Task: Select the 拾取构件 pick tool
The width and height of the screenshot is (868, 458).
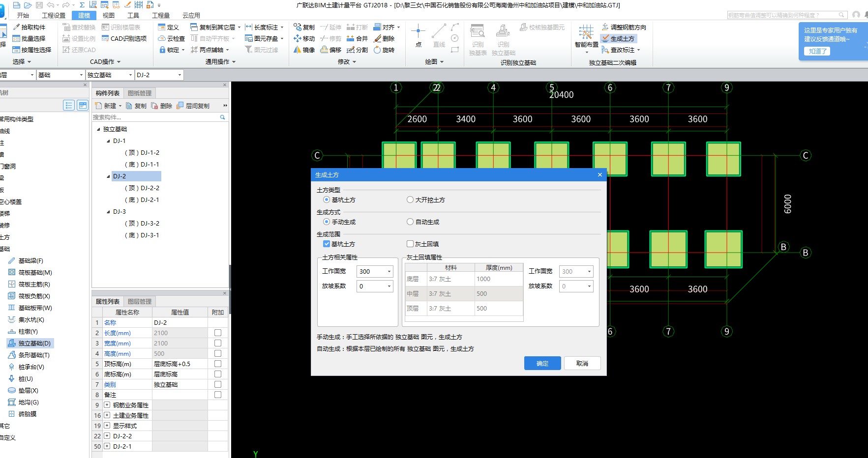Action: click(29, 27)
